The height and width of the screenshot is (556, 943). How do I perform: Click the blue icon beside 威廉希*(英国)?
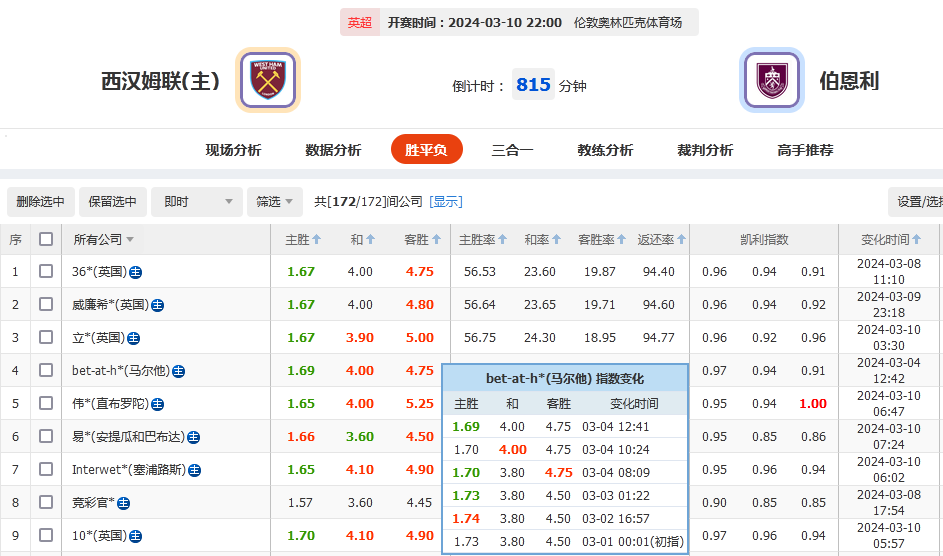tap(157, 305)
